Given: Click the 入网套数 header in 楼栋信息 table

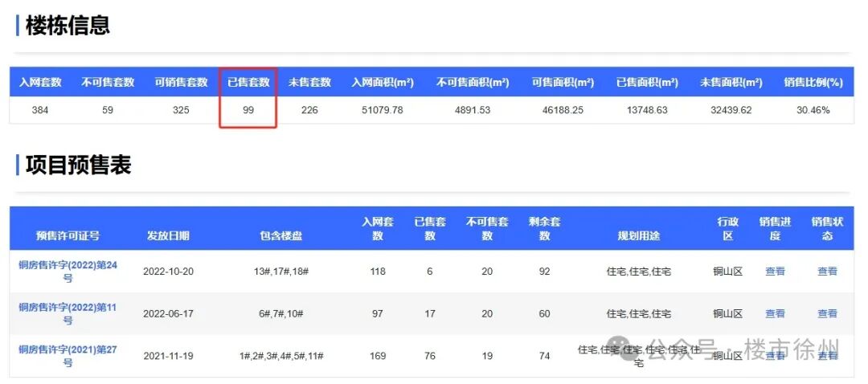Looking at the screenshot, I should (40, 83).
